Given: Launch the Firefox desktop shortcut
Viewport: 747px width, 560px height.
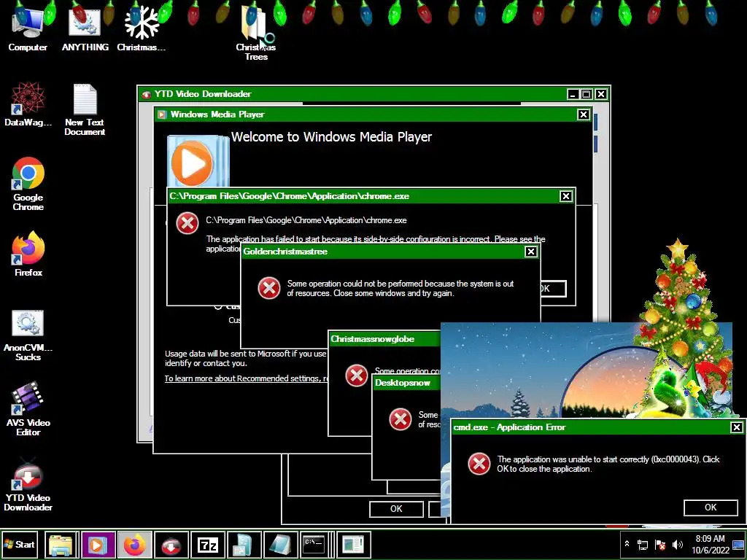Looking at the screenshot, I should [28, 254].
